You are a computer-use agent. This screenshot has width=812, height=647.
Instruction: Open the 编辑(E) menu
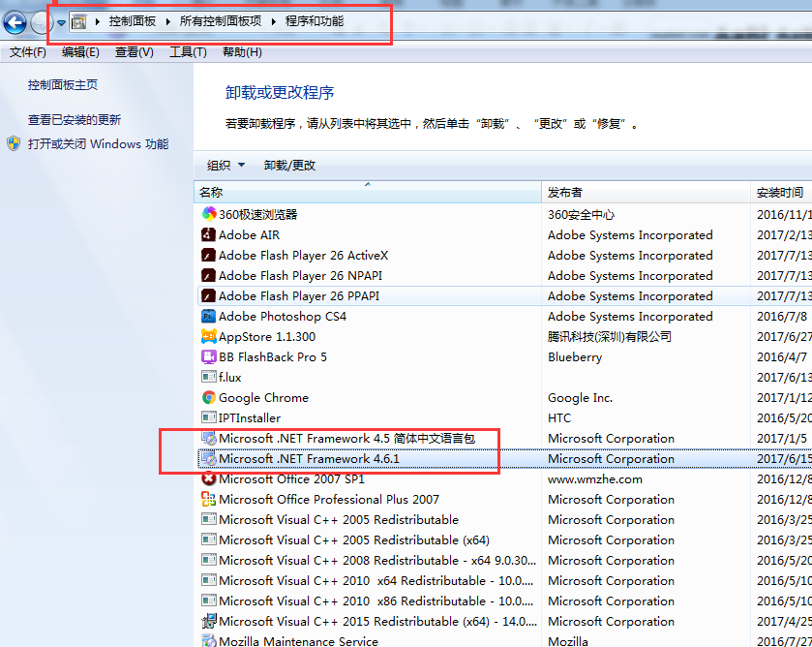coord(80,52)
